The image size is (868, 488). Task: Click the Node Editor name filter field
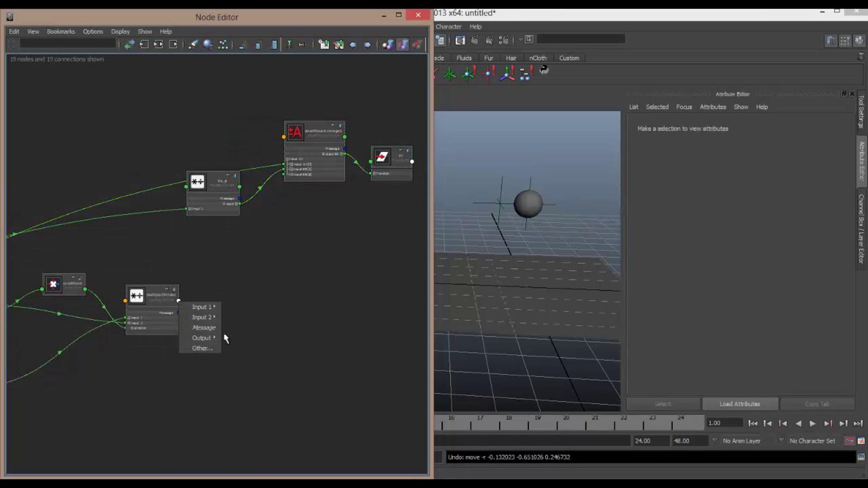point(68,43)
